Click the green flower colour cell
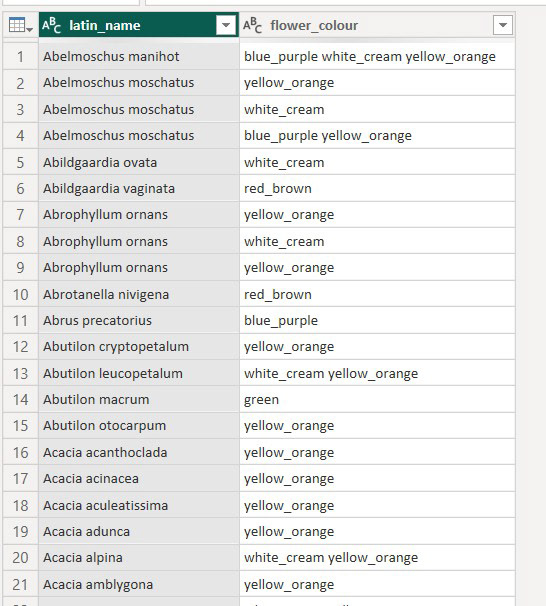The height and width of the screenshot is (606, 546). point(377,400)
